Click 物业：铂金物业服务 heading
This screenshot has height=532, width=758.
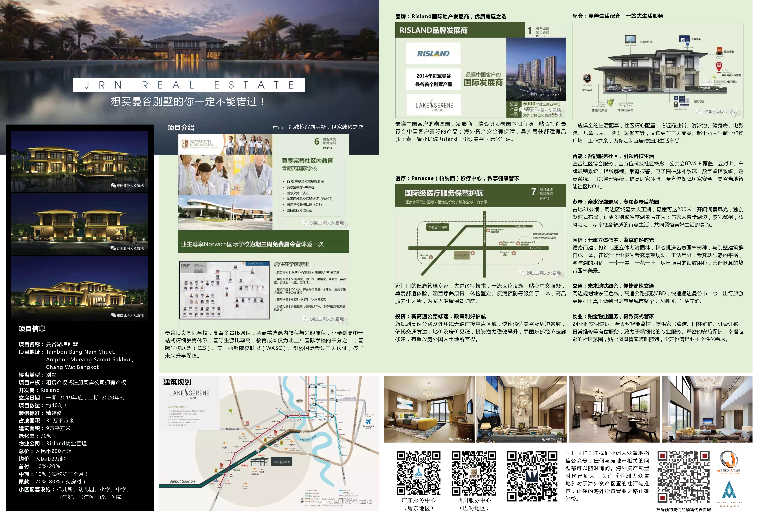click(613, 317)
